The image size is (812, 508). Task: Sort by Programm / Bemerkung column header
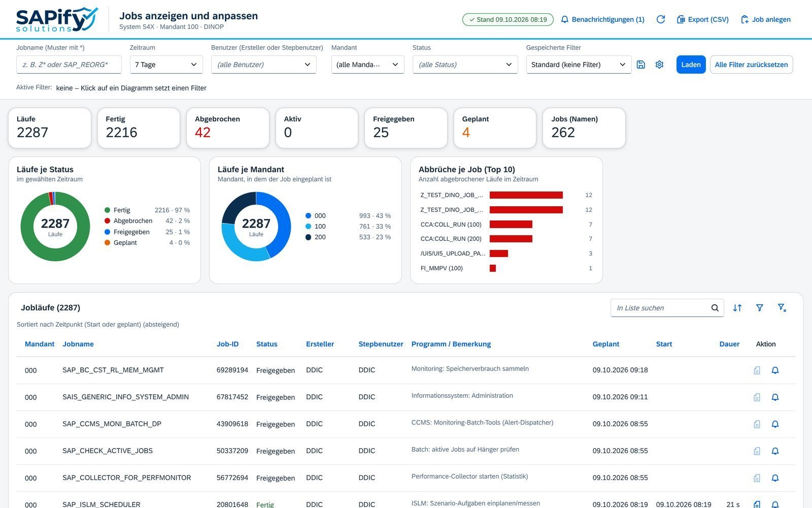pyautogui.click(x=451, y=344)
